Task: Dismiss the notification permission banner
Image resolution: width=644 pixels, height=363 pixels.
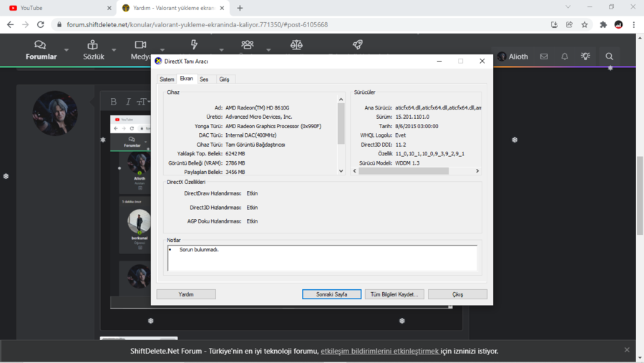Action: [627, 350]
